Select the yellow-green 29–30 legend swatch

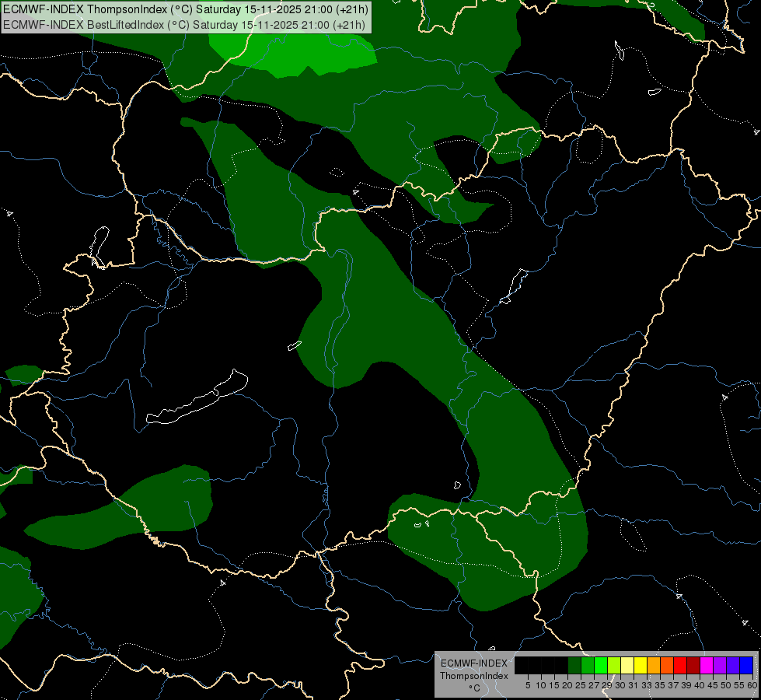point(614,665)
